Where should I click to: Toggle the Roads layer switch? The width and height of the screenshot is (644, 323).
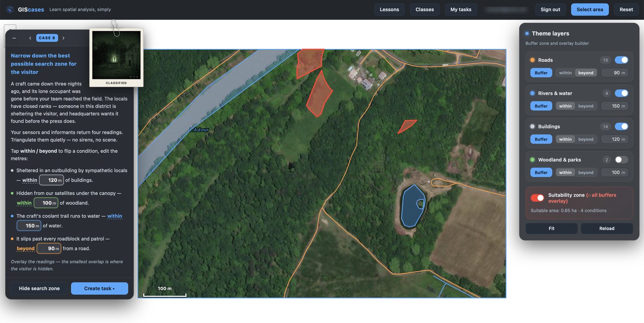pos(621,60)
